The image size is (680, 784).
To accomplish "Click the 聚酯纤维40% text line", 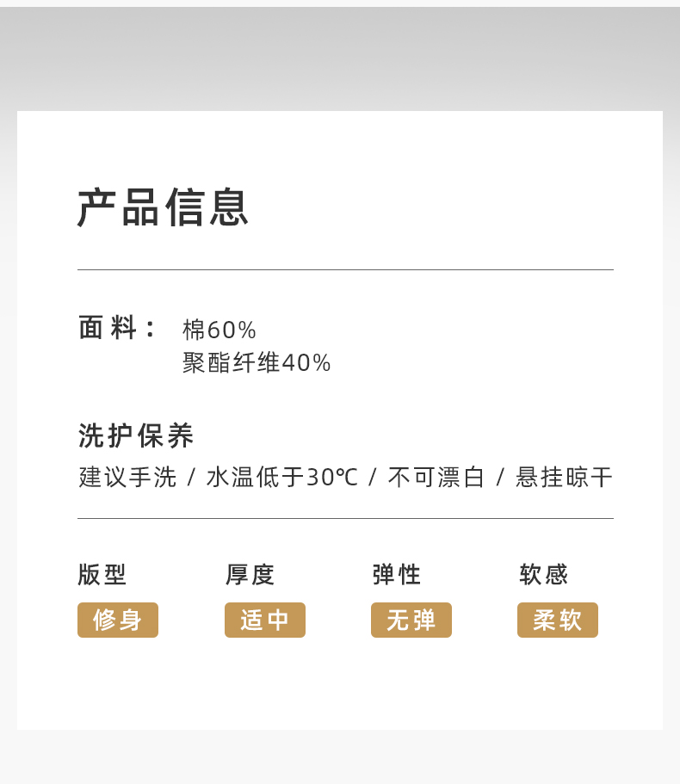I will coord(256,362).
